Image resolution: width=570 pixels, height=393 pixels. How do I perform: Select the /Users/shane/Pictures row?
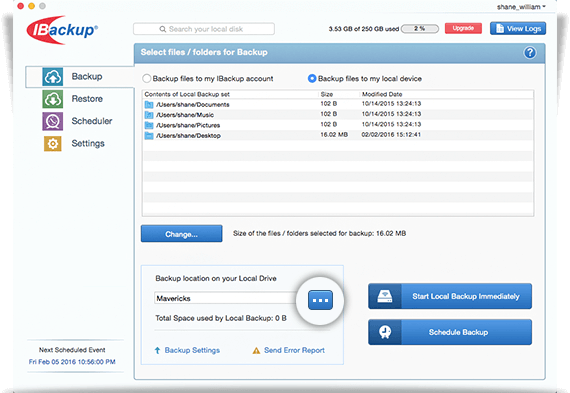pyautogui.click(x=338, y=125)
